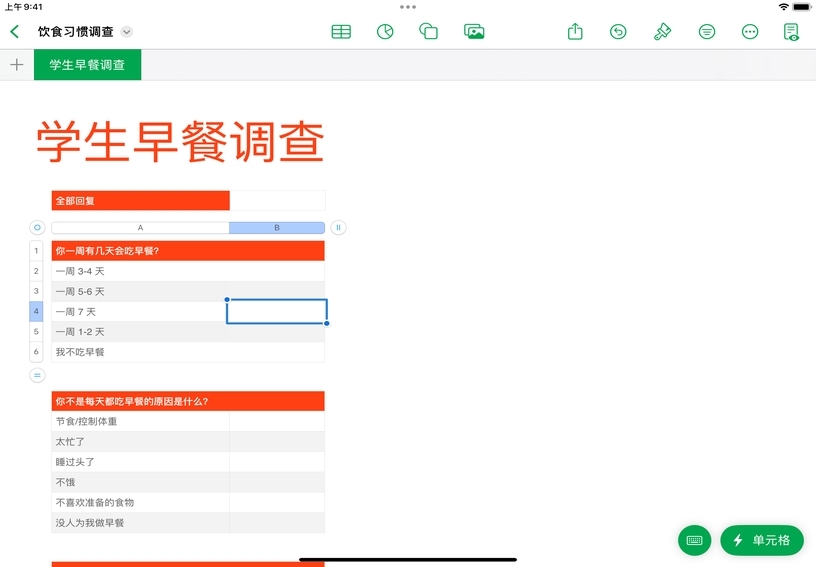The width and height of the screenshot is (816, 567).
Task: Select row 4 header
Action: [36, 312]
